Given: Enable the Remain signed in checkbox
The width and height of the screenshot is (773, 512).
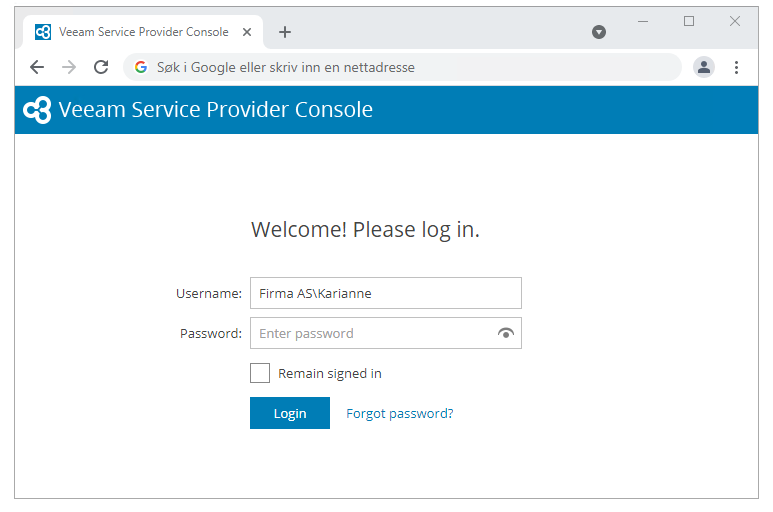Looking at the screenshot, I should click(260, 373).
